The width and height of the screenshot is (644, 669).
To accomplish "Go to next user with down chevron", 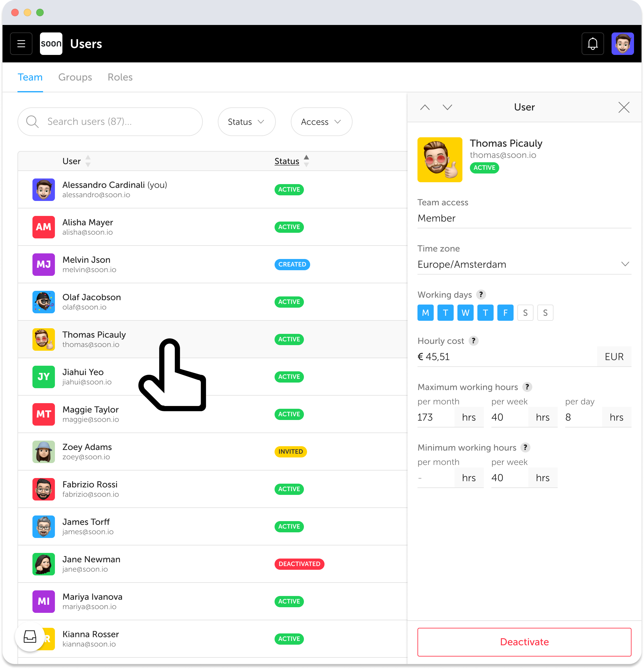I will [x=447, y=108].
